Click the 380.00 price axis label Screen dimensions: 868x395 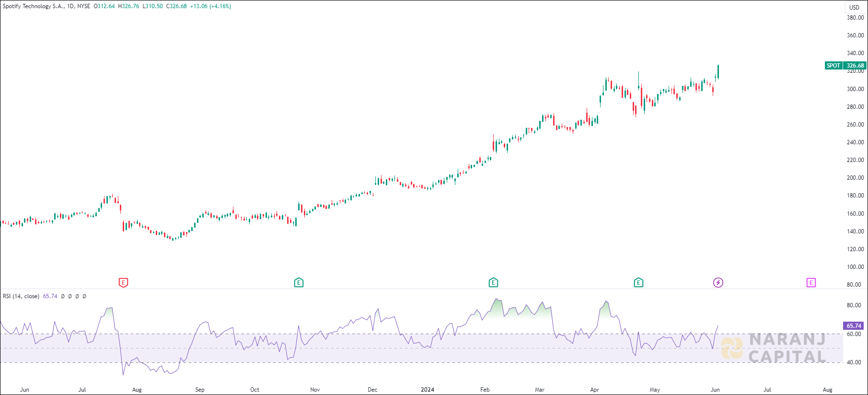[856, 18]
